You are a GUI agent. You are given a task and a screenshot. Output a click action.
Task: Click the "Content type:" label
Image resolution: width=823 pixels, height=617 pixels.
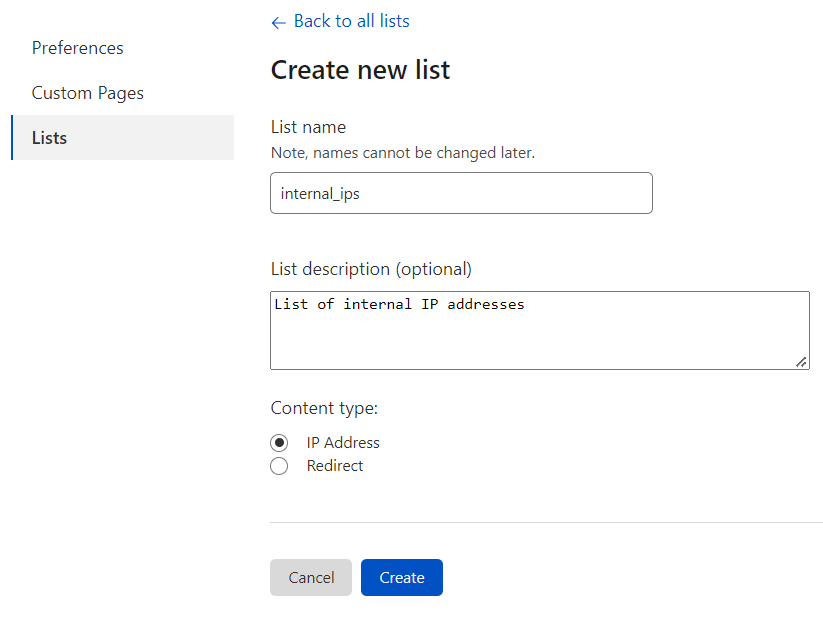coord(323,408)
